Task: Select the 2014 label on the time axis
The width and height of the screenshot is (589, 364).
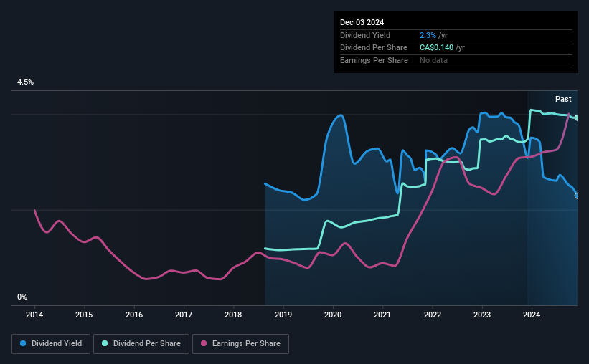Action: 34,315
